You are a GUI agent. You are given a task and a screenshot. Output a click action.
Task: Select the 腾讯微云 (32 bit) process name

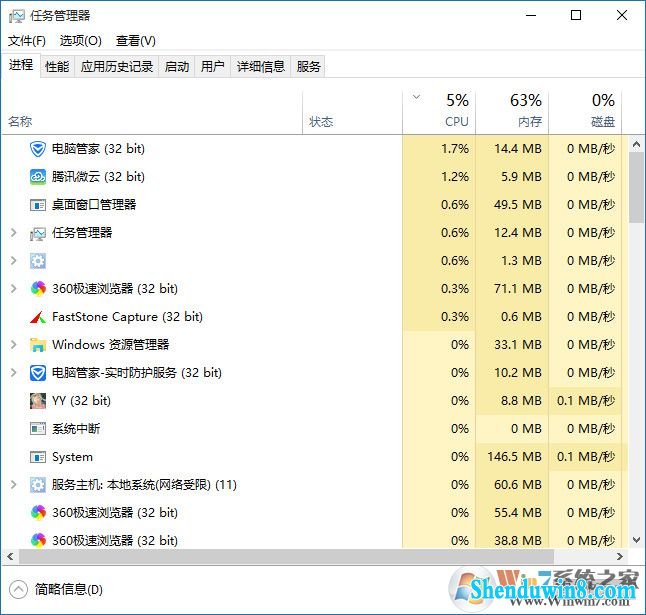click(x=98, y=177)
